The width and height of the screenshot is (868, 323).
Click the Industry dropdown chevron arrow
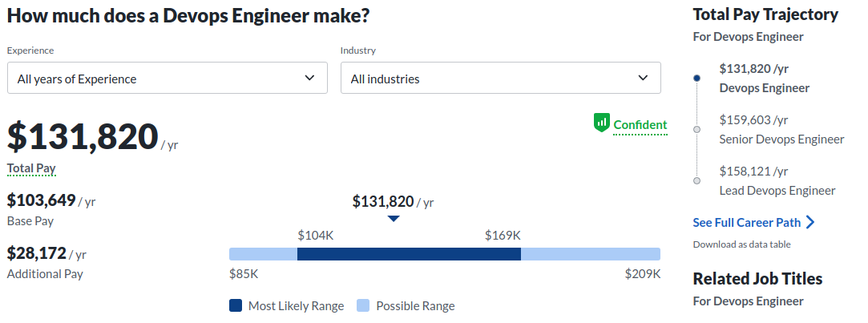(x=643, y=78)
